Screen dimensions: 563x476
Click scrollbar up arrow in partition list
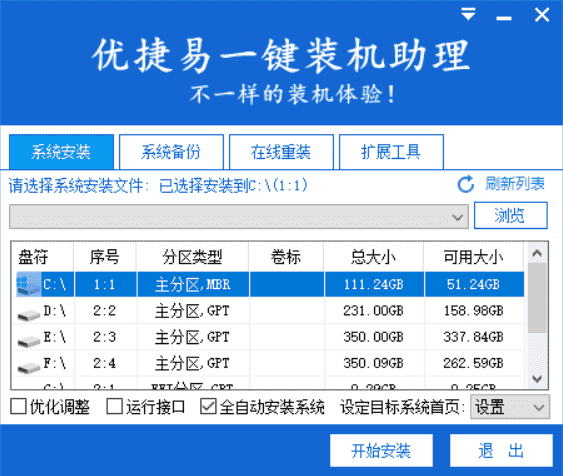537,253
